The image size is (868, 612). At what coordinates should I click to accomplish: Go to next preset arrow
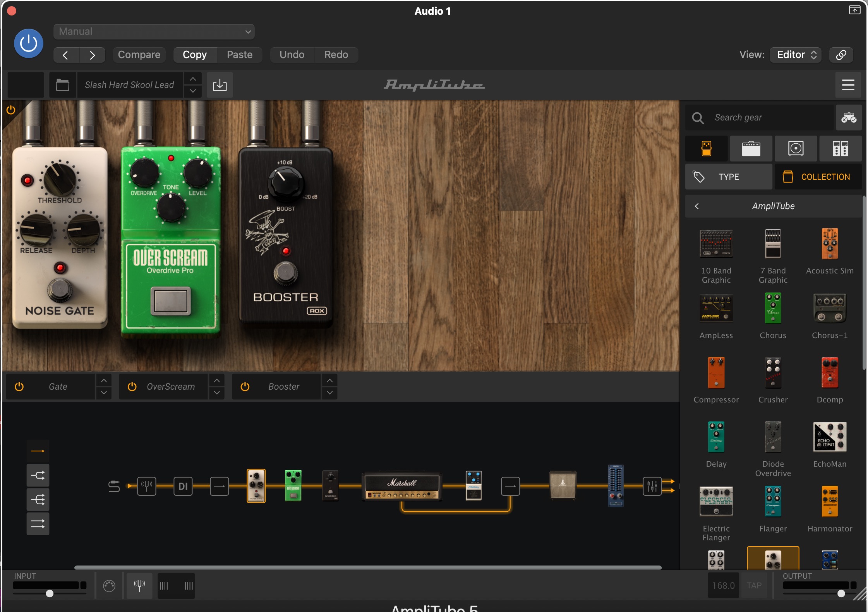pos(92,55)
